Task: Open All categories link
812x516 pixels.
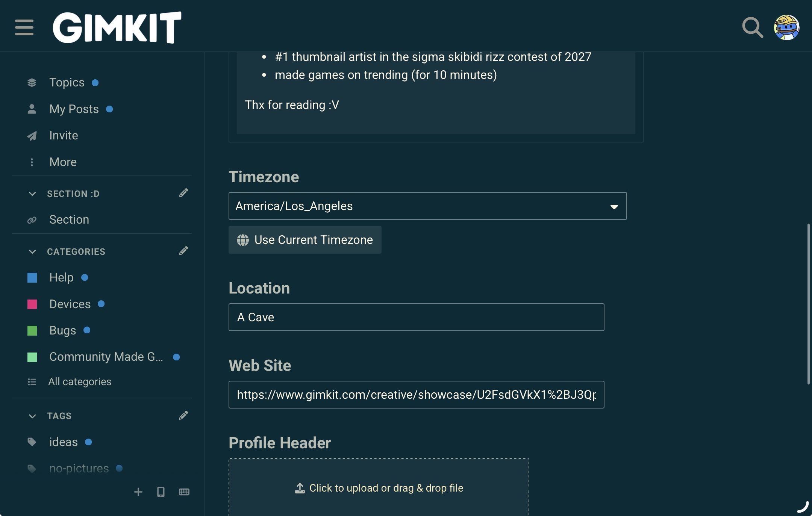Action: tap(79, 382)
